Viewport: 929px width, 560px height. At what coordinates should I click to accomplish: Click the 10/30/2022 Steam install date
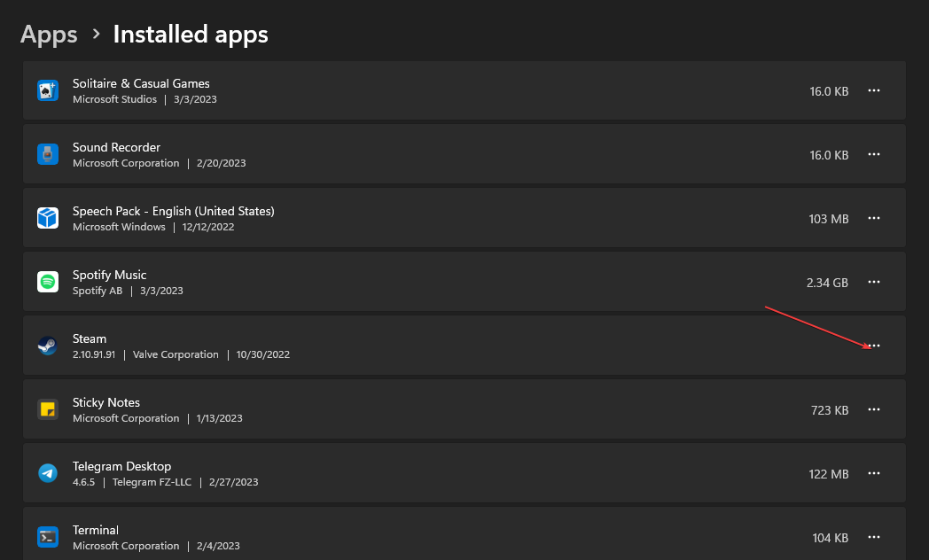pos(263,354)
